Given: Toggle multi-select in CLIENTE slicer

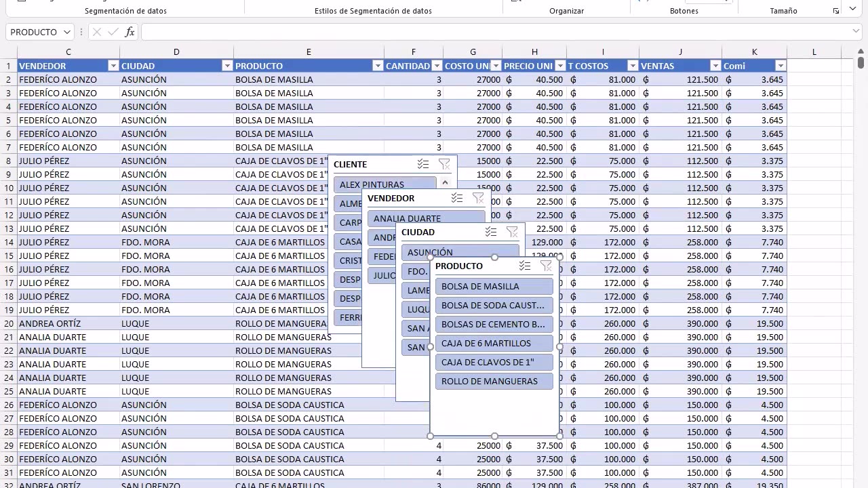Looking at the screenshot, I should click(423, 164).
